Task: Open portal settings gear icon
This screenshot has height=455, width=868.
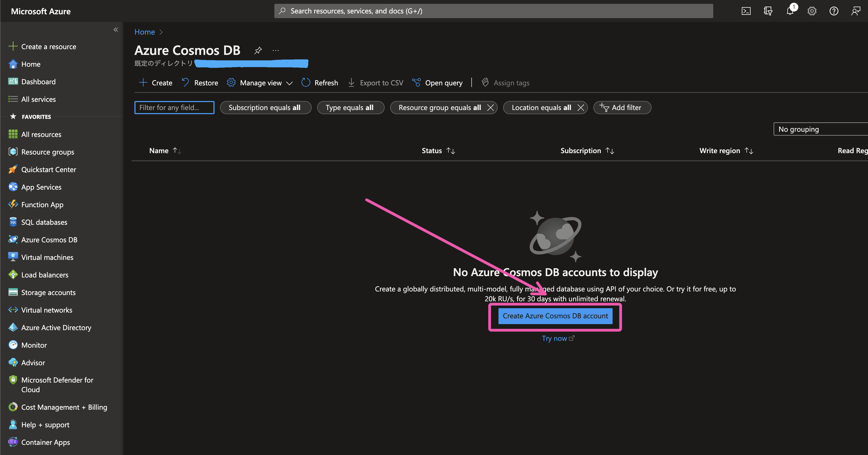Action: tap(812, 11)
